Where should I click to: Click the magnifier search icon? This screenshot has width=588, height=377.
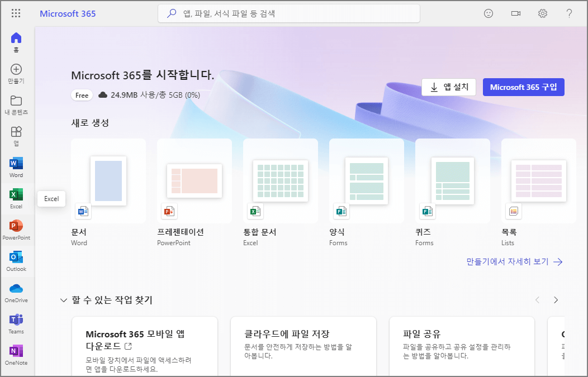[x=172, y=13]
